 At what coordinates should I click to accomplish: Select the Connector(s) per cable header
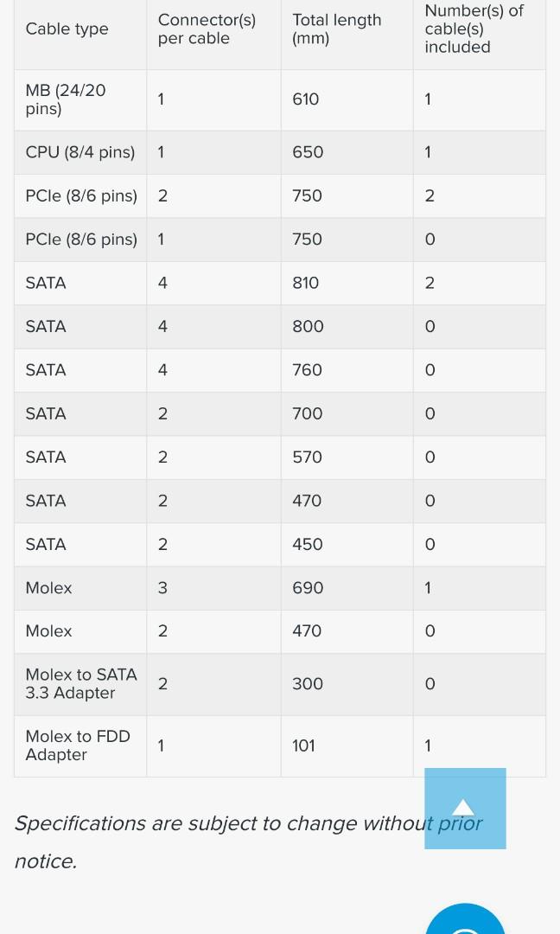207,29
